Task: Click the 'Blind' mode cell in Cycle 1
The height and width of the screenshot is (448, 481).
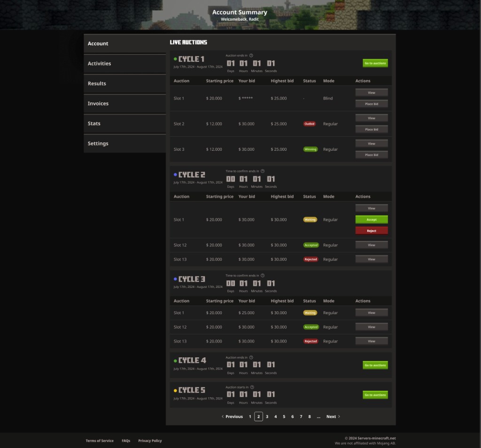Action: [x=328, y=98]
